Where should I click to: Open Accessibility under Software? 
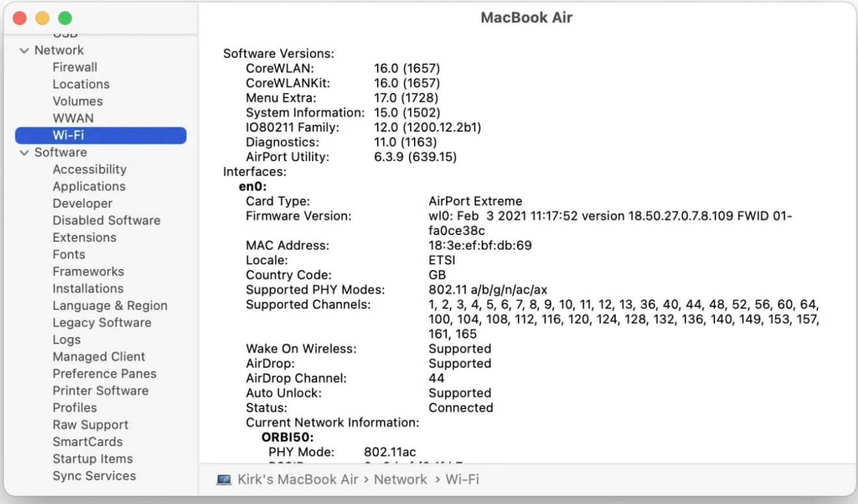point(90,170)
